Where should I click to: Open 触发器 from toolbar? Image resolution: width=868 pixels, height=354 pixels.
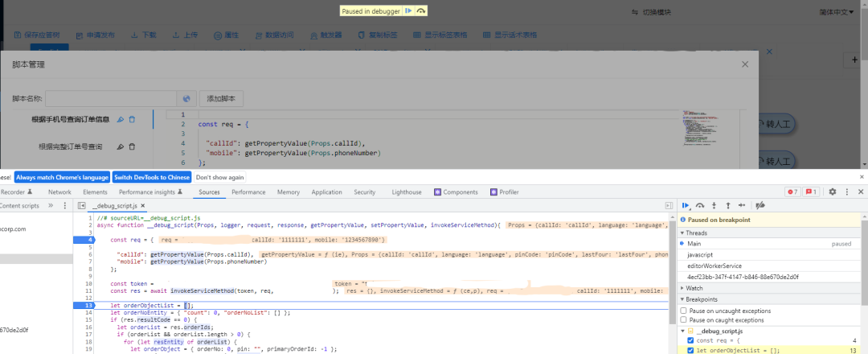click(x=326, y=35)
